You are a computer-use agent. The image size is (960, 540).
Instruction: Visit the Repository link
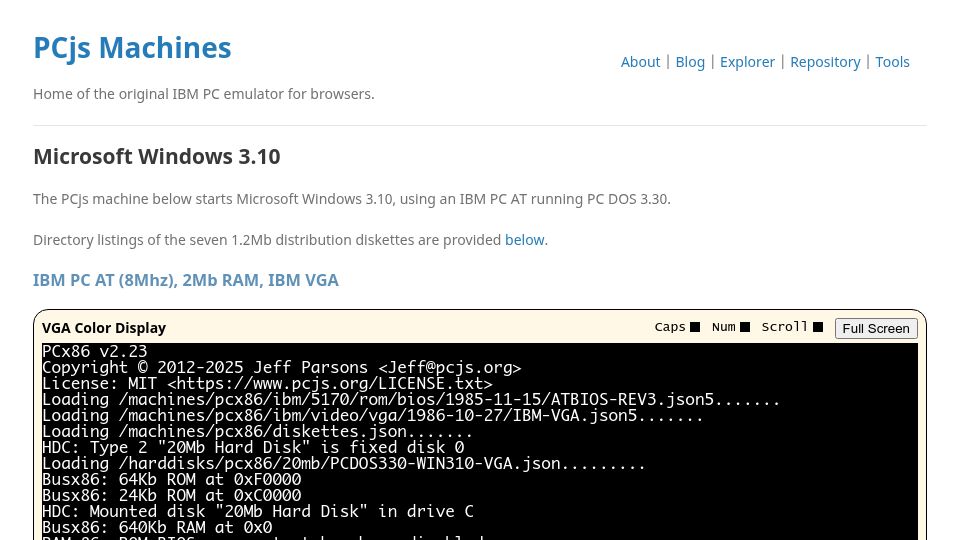click(825, 62)
